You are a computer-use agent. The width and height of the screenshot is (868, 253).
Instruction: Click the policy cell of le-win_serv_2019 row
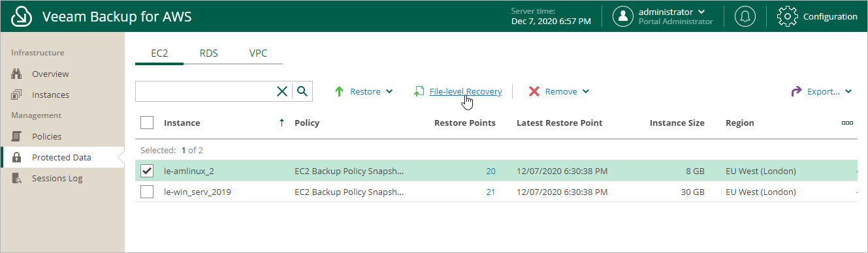click(x=349, y=192)
